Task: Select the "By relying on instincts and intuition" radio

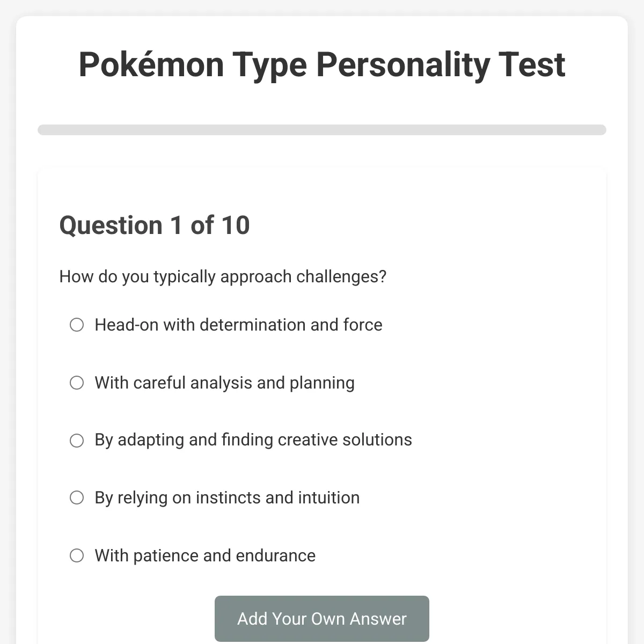Action: 77,497
